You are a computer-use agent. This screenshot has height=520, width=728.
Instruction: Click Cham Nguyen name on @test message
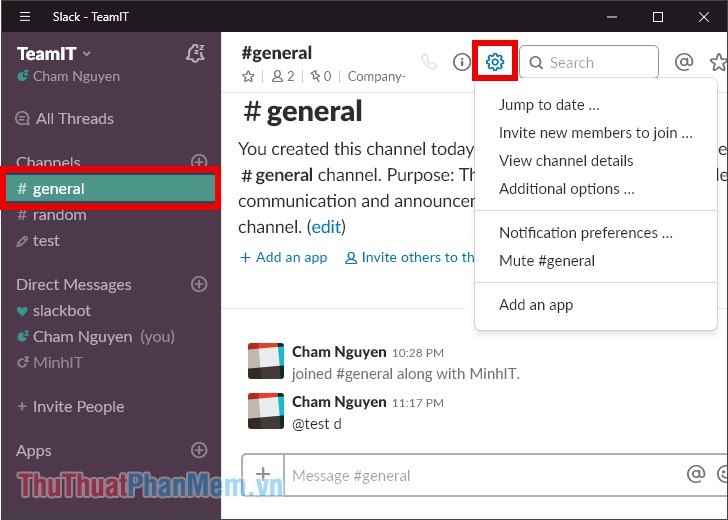[x=339, y=402]
